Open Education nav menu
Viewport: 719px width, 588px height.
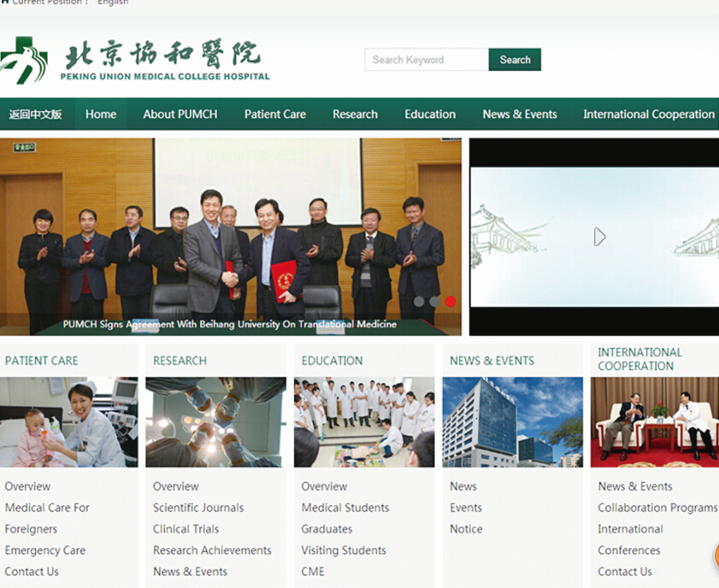point(430,115)
